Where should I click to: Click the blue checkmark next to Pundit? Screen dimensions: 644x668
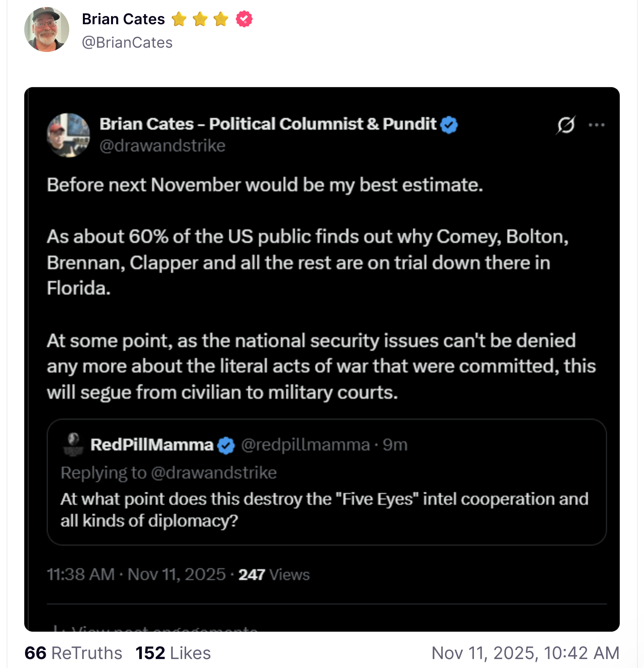[449, 125]
